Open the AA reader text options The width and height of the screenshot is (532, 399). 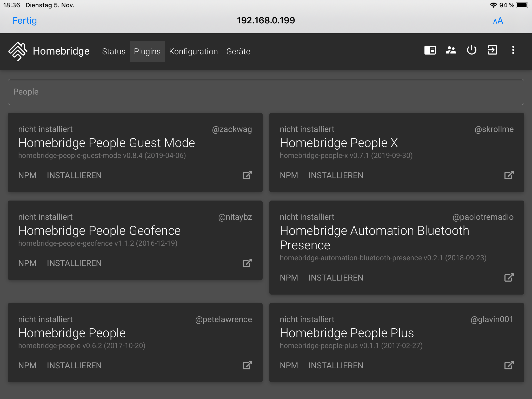coord(498,21)
